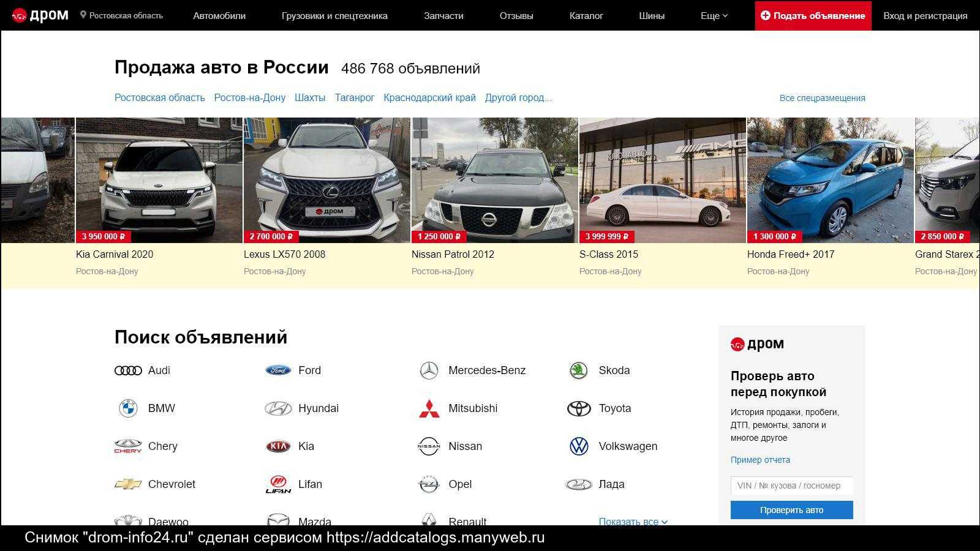Go to Запчасти section
Screen dimensions: 980x551
pos(443,16)
